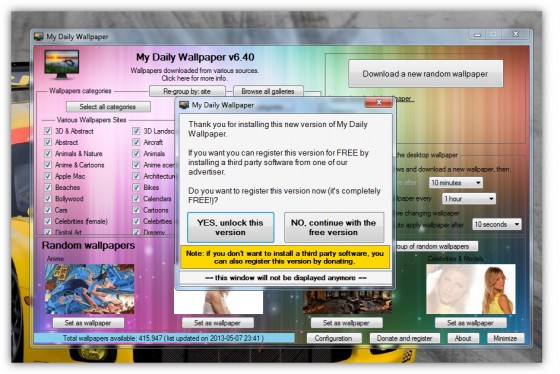Screen dimensions: 560x374
Task: Click the Anime random wallpaper thumbnail
Action: coord(90,289)
